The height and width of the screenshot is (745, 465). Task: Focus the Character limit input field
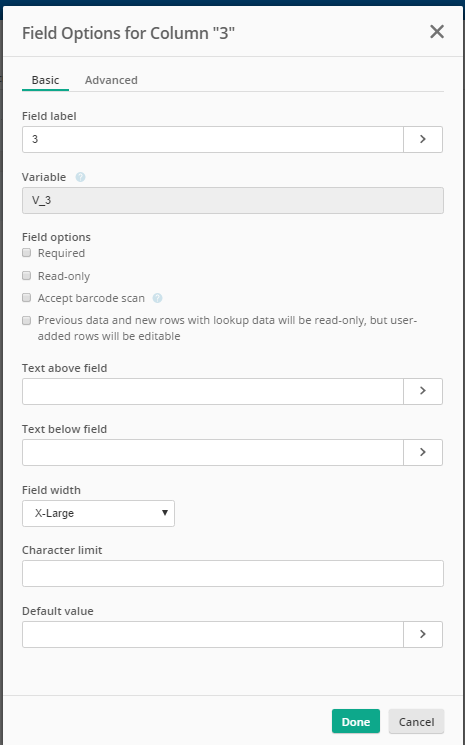(233, 573)
